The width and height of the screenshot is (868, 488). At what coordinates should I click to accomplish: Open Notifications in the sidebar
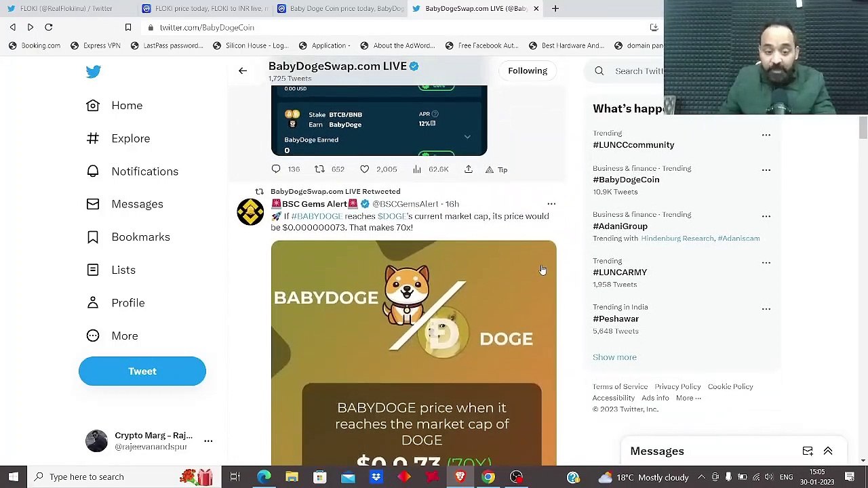tap(132, 171)
